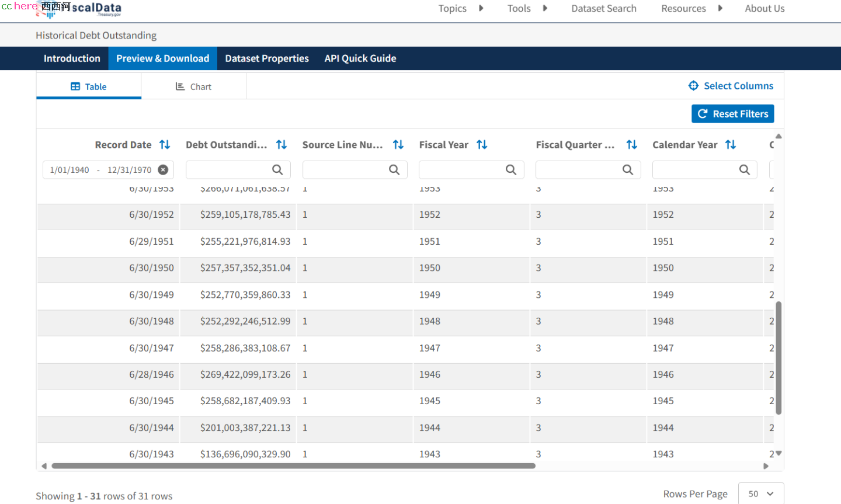Expand the Tools menu arrow
Viewport: 841px width, 504px height.
(x=545, y=8)
